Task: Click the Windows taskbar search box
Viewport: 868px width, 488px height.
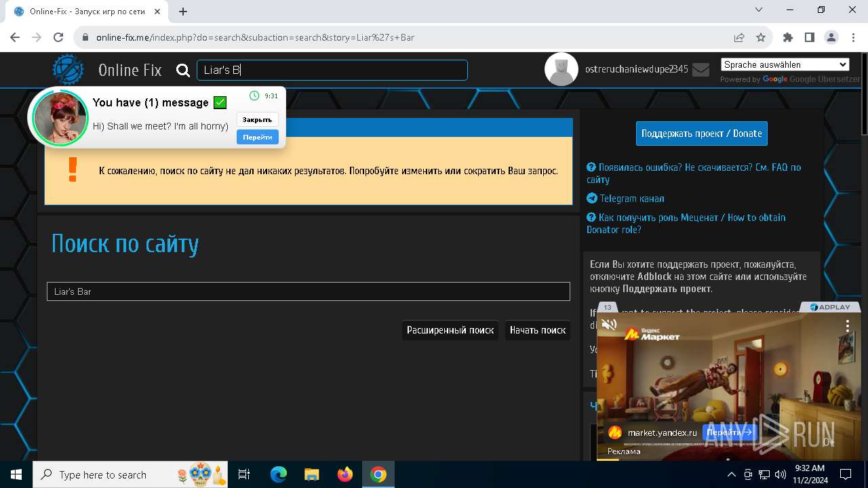Action: 130,474
